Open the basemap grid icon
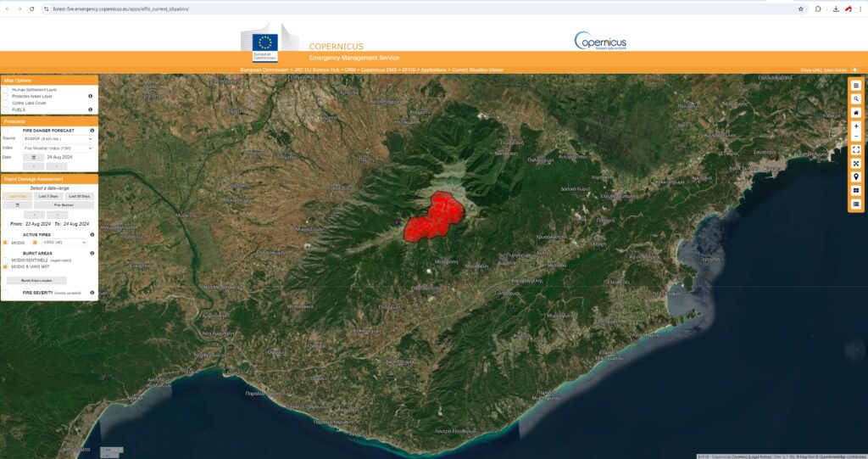The height and width of the screenshot is (459, 868). tap(856, 190)
